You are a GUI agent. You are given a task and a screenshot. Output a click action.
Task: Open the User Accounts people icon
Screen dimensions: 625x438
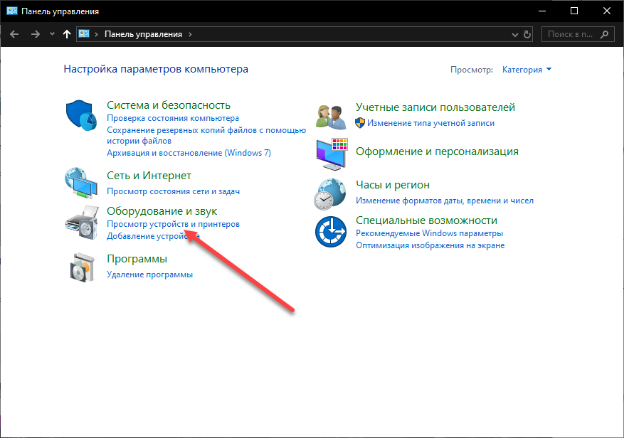click(x=330, y=116)
